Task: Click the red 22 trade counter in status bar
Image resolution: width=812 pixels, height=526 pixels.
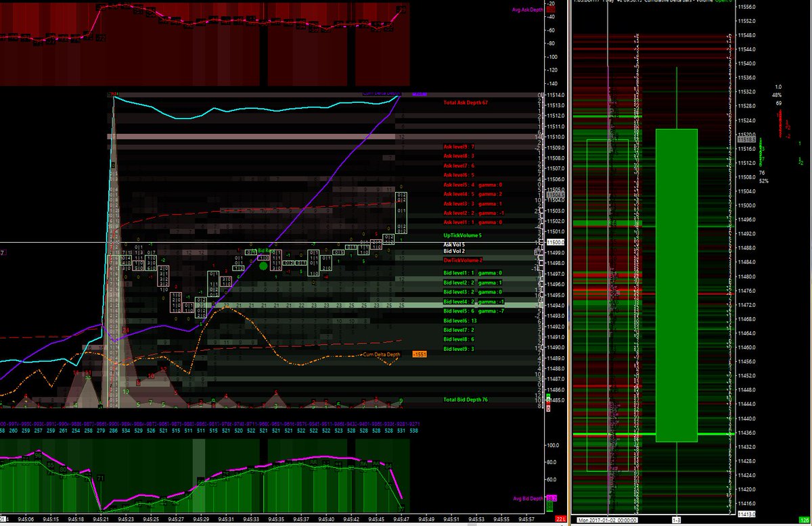Action: [x=560, y=518]
